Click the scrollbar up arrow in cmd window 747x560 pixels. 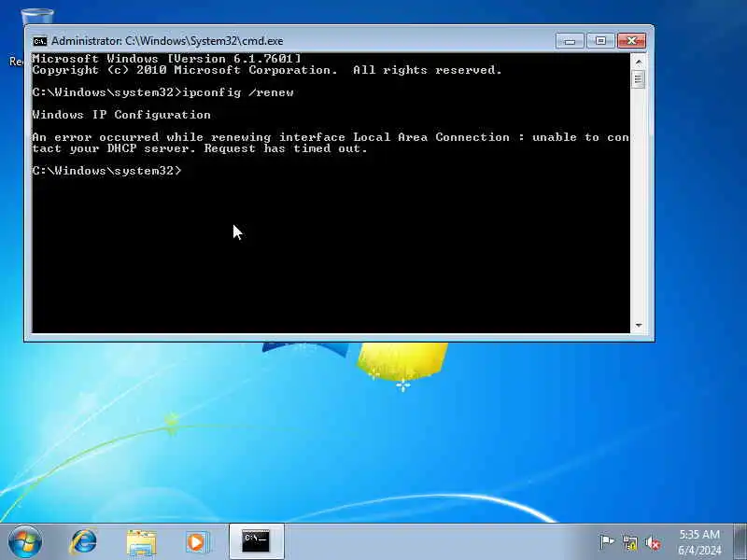(639, 62)
